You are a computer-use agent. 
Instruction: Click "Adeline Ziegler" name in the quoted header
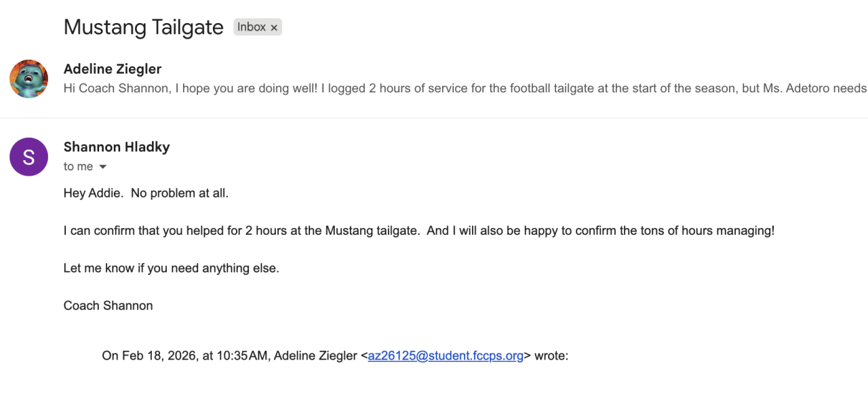coord(315,355)
